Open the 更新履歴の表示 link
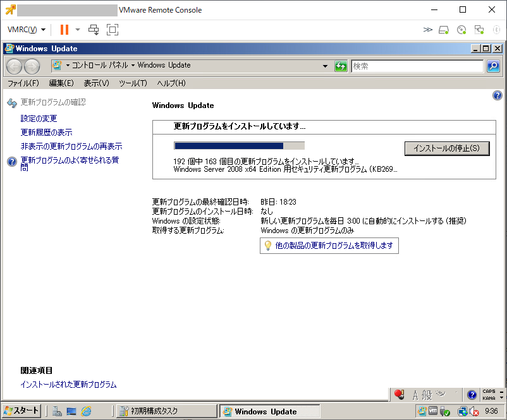Screen dimensions: 507x420 click(x=47, y=133)
